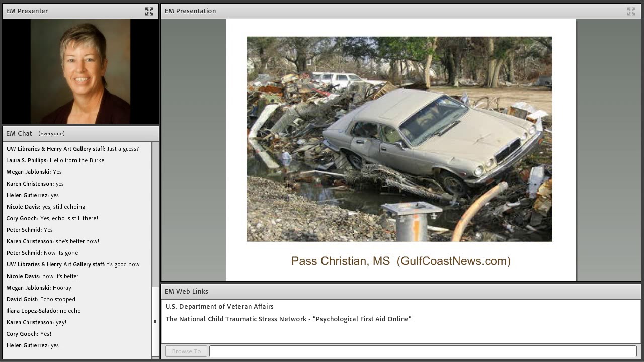Select Megan Jablonski's "Hooray!" message
This screenshot has height=362, width=644.
coord(40,288)
